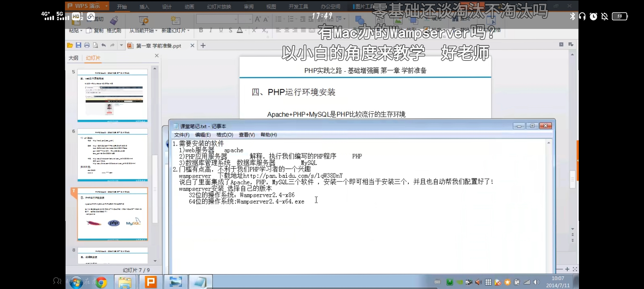This screenshot has height=289, width=644.
Task: Add a new document tab with plus
Action: (x=203, y=45)
